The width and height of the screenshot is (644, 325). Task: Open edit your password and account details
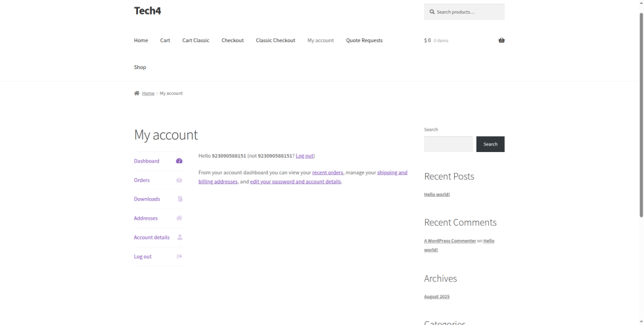295,182
